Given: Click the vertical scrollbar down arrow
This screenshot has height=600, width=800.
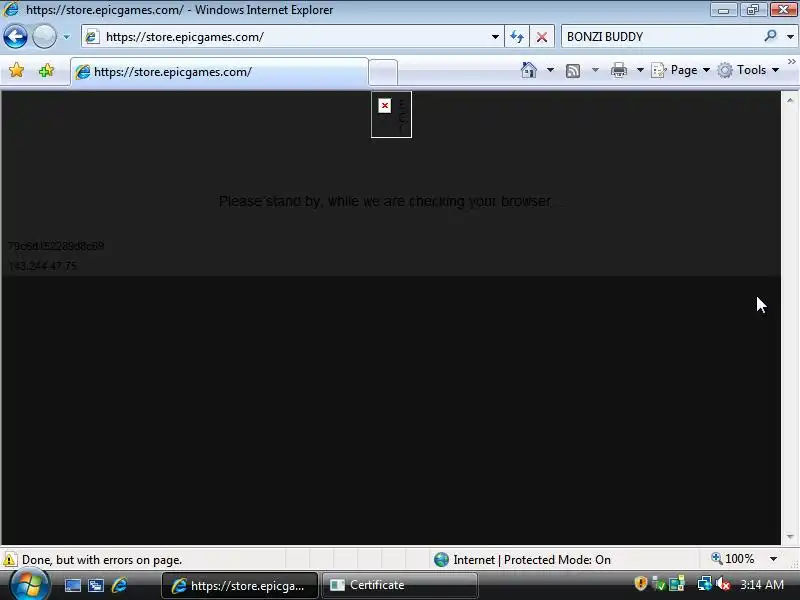Looking at the screenshot, I should click(x=790, y=537).
